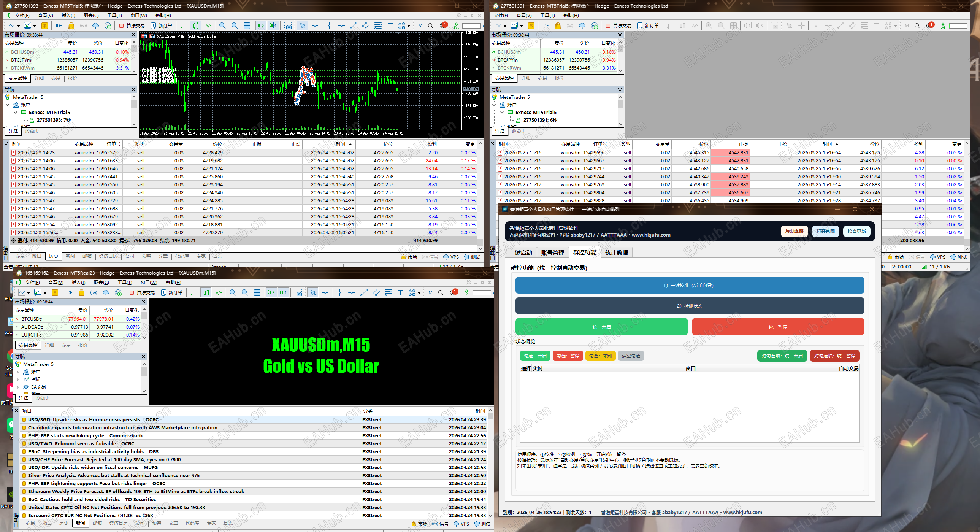Toggle 算法交易 in the 165169162 window
This screenshot has width=980, height=532.
(142, 293)
